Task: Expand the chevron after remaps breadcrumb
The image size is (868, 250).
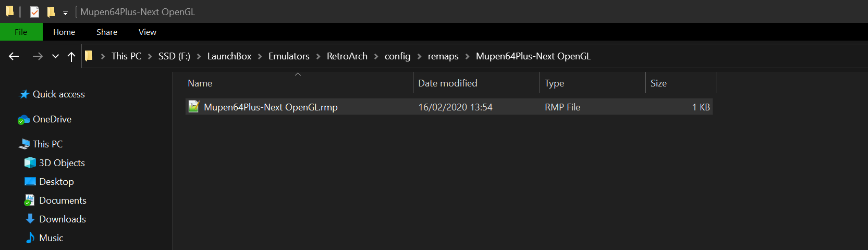Action: tap(467, 56)
